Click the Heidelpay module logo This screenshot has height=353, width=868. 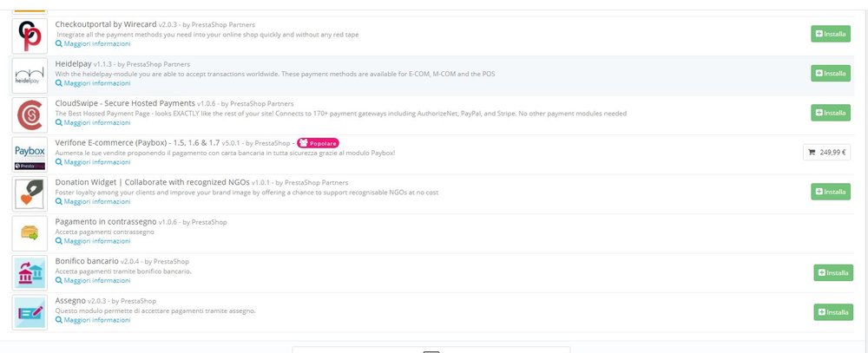click(x=30, y=75)
